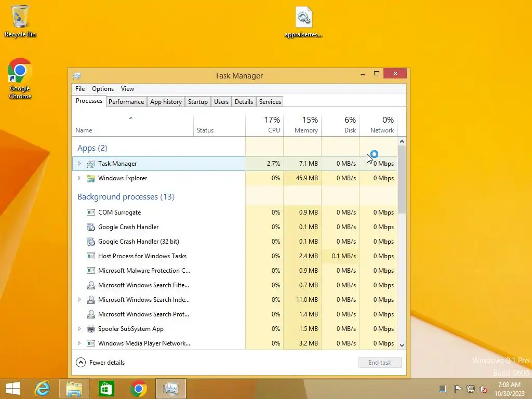The width and height of the screenshot is (532, 399).
Task: Click the COM Surrogate process icon
Action: [90, 212]
